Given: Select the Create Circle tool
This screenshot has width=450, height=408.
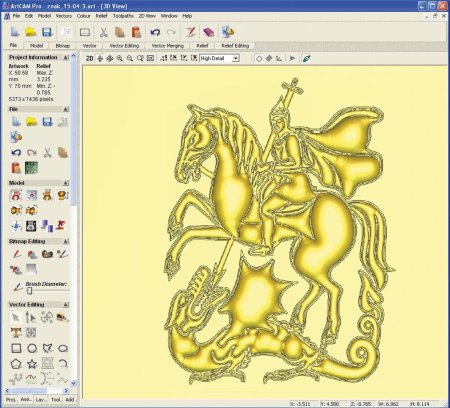Looking at the screenshot, I should pyautogui.click(x=32, y=348).
